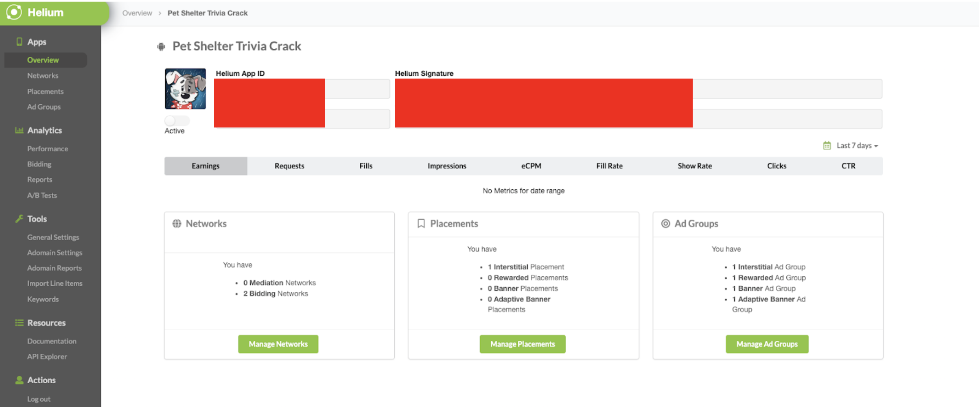This screenshot has height=411, width=980.
Task: Open Import Line Items under Tools
Action: [x=55, y=283]
